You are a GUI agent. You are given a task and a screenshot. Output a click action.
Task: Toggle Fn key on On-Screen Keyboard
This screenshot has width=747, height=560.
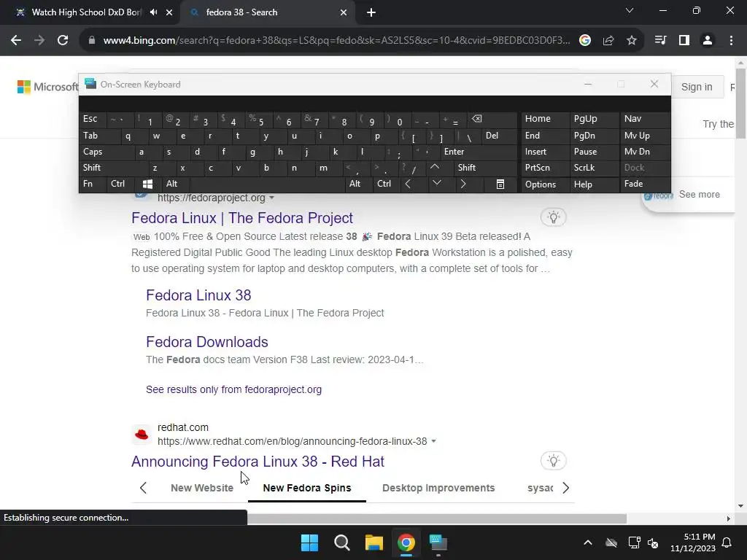(x=93, y=184)
